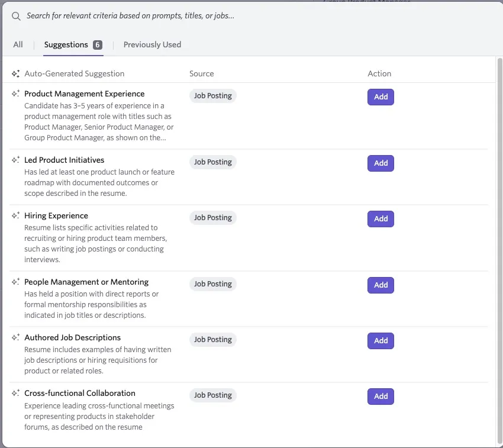Click the "Authored Job Descriptions" title
The width and height of the screenshot is (503, 448).
pos(73,337)
